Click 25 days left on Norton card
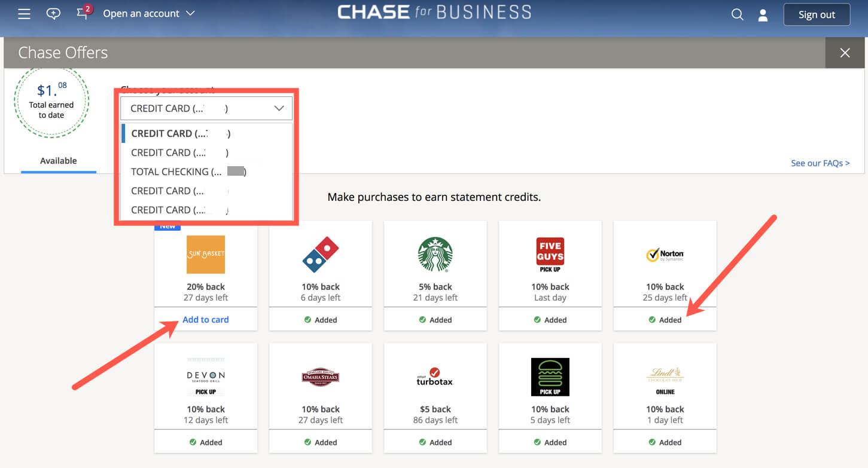 pos(665,298)
